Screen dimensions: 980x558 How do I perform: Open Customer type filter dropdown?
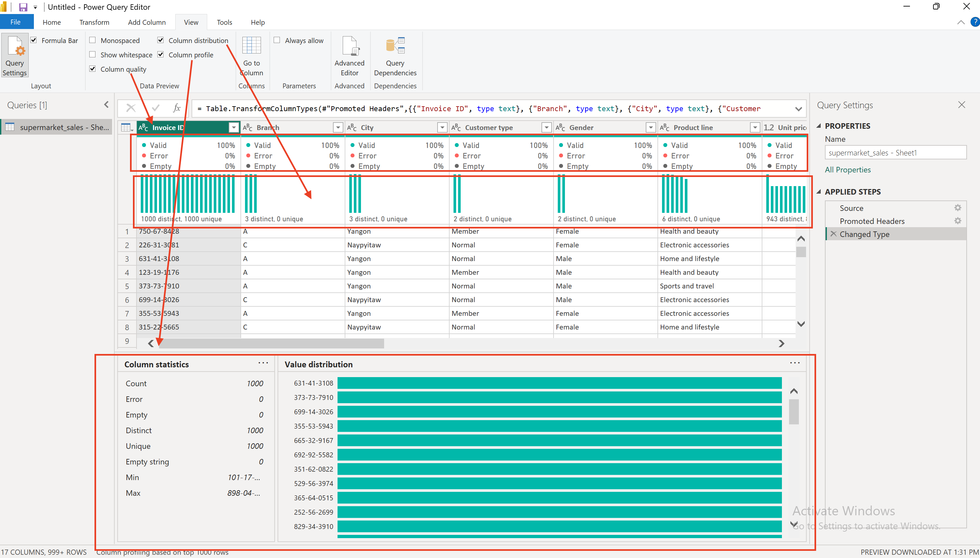click(546, 128)
